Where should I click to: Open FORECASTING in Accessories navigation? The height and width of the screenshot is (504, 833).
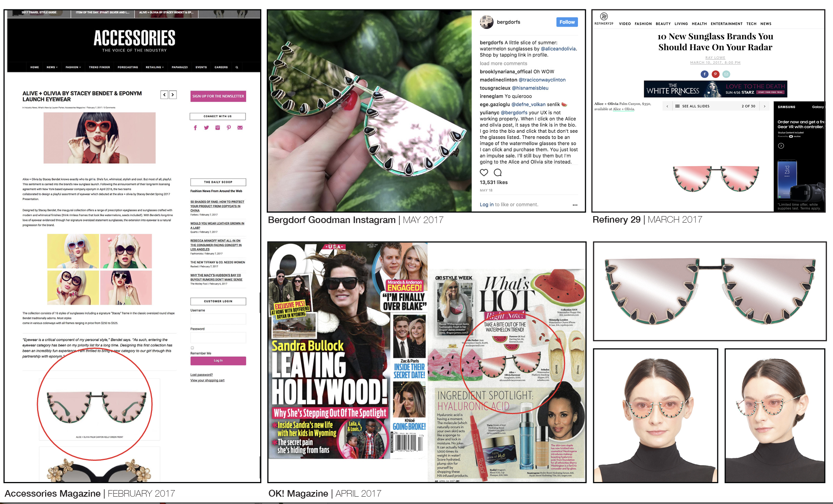[x=128, y=67]
